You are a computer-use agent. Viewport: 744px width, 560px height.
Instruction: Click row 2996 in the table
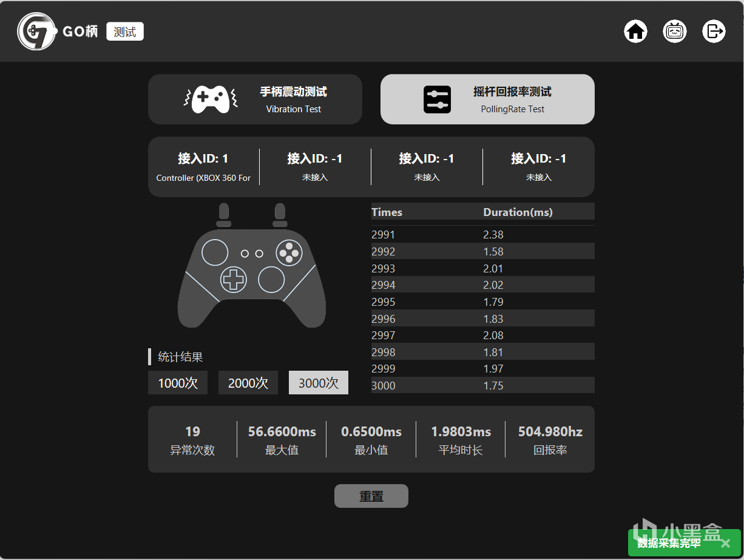click(x=483, y=319)
